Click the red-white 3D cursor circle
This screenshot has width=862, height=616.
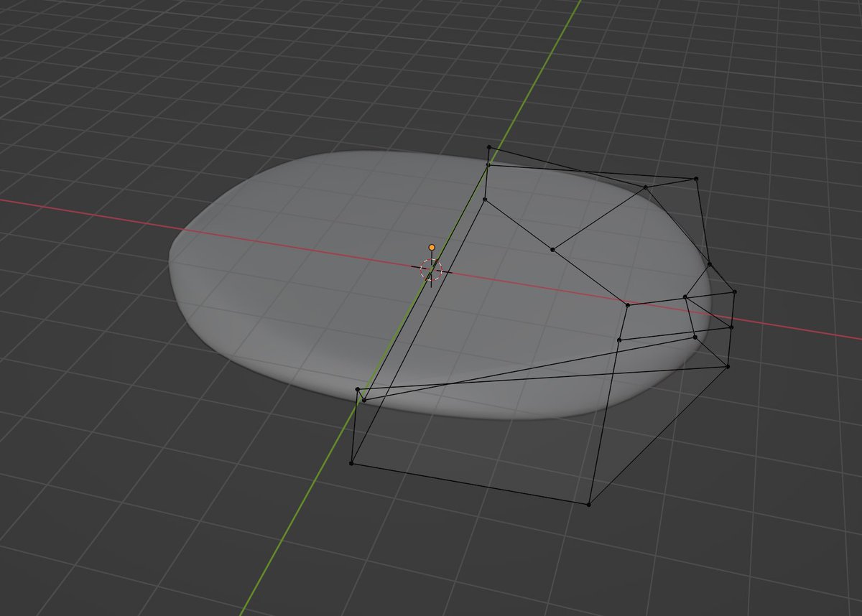click(x=430, y=269)
